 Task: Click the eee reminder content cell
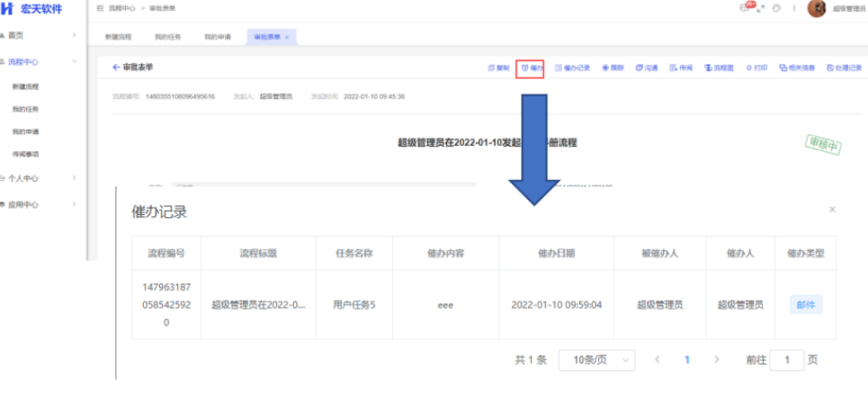point(445,305)
